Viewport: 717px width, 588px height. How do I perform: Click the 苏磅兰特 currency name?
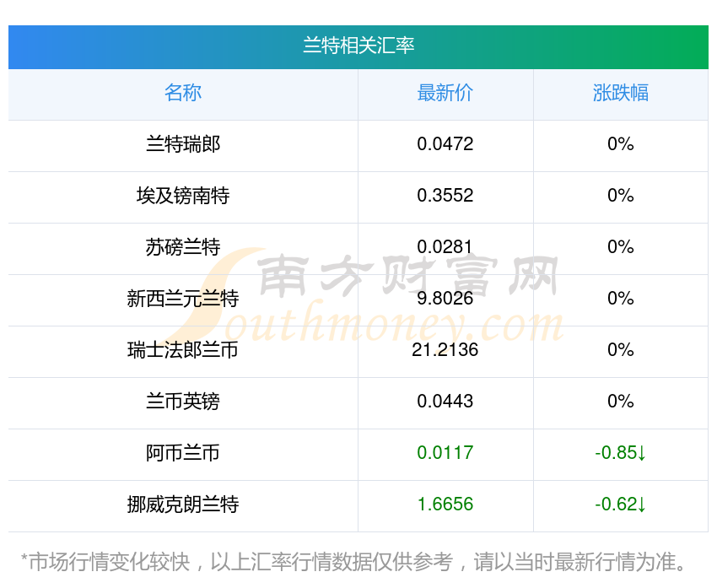point(183,247)
